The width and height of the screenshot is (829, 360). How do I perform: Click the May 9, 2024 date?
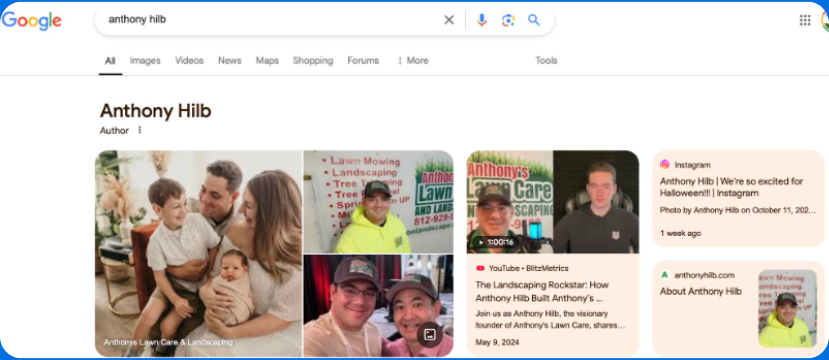pyautogui.click(x=497, y=343)
